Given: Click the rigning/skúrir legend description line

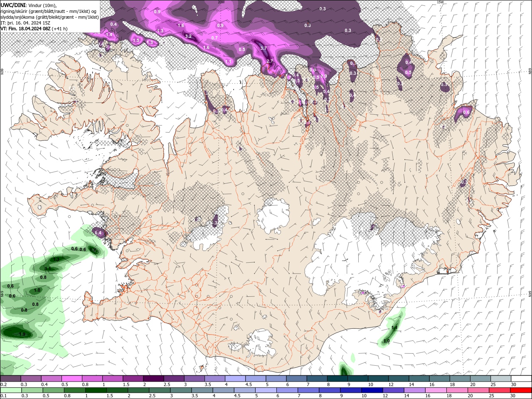Looking at the screenshot, I should click(x=49, y=11).
